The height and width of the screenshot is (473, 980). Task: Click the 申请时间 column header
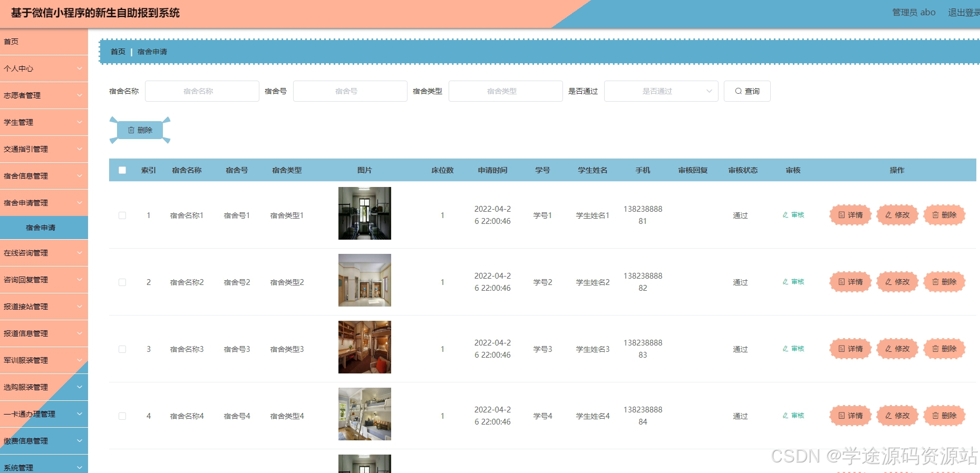[x=492, y=170]
